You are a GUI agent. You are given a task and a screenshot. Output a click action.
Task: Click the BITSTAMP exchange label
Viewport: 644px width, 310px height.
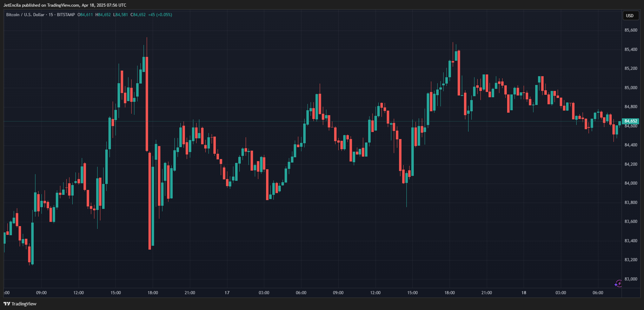tap(66, 15)
